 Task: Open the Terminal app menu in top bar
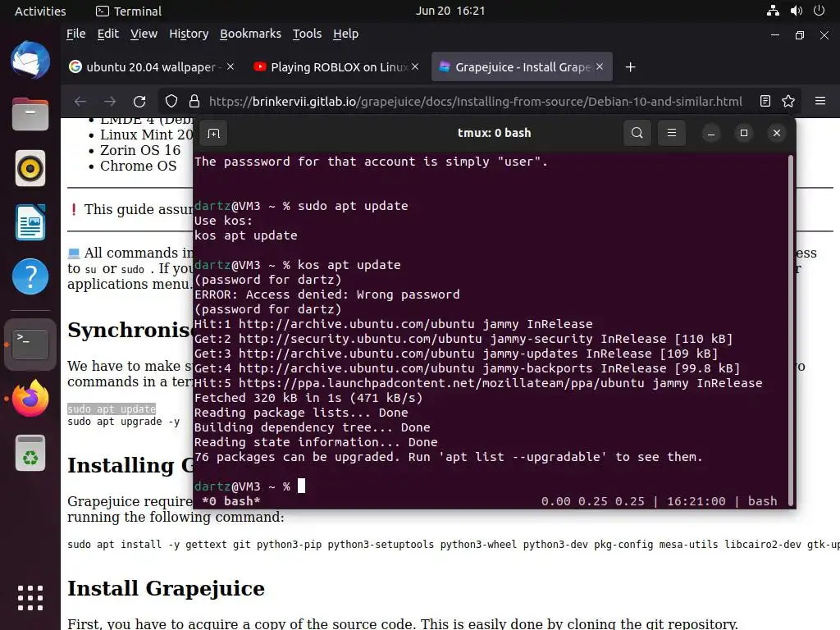tap(129, 11)
